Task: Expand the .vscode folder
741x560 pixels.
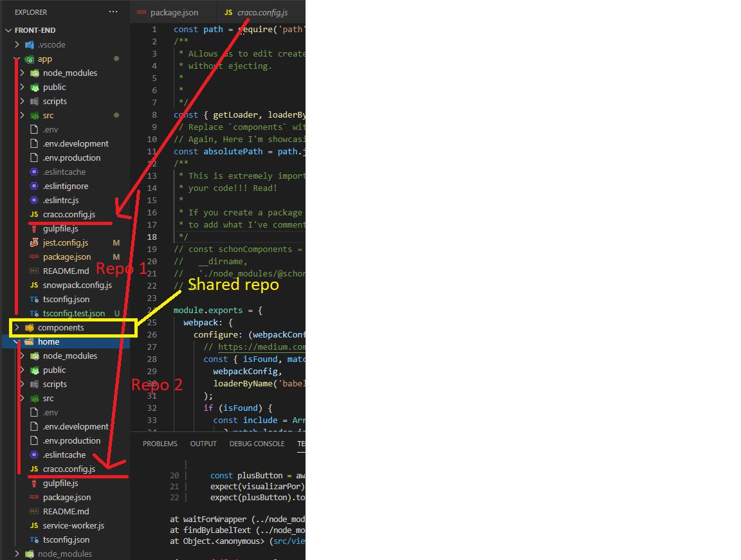Action: coord(17,44)
